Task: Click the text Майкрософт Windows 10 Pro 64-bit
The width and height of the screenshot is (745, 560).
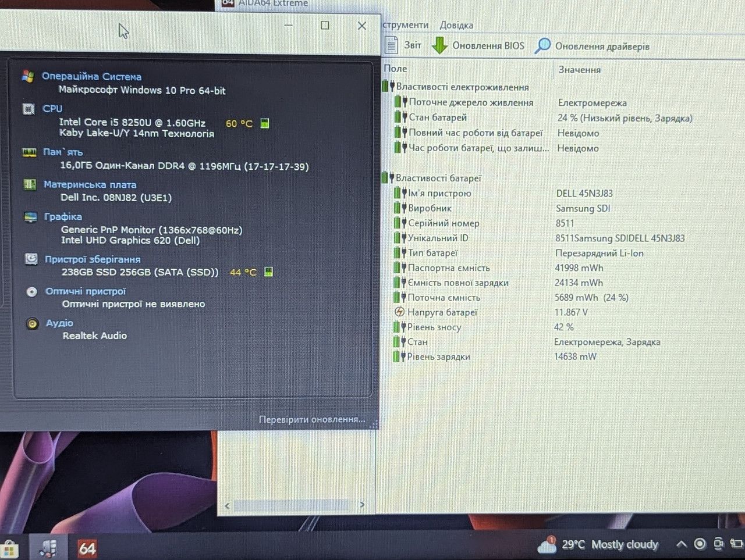Action: click(x=142, y=90)
